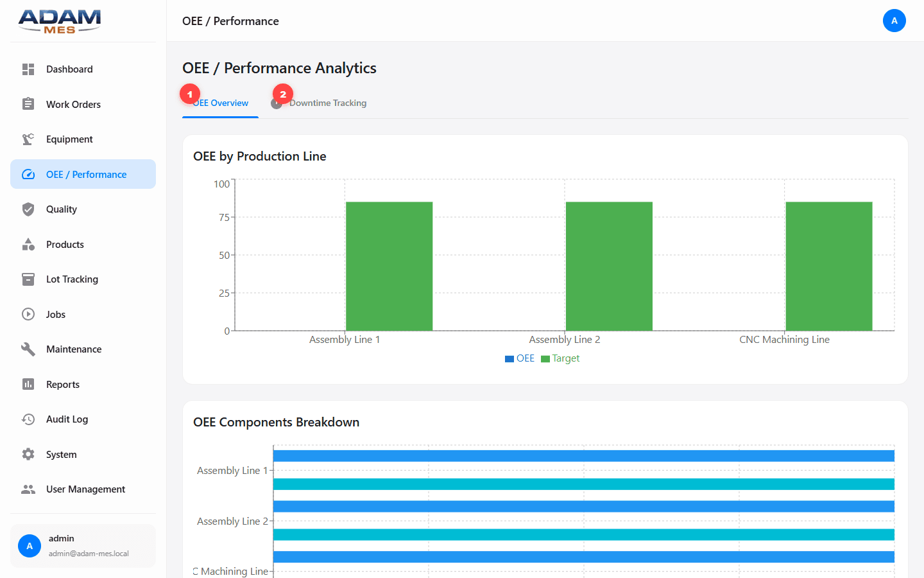This screenshot has width=924, height=578.
Task: Click the System settings gear icon
Action: pos(28,454)
